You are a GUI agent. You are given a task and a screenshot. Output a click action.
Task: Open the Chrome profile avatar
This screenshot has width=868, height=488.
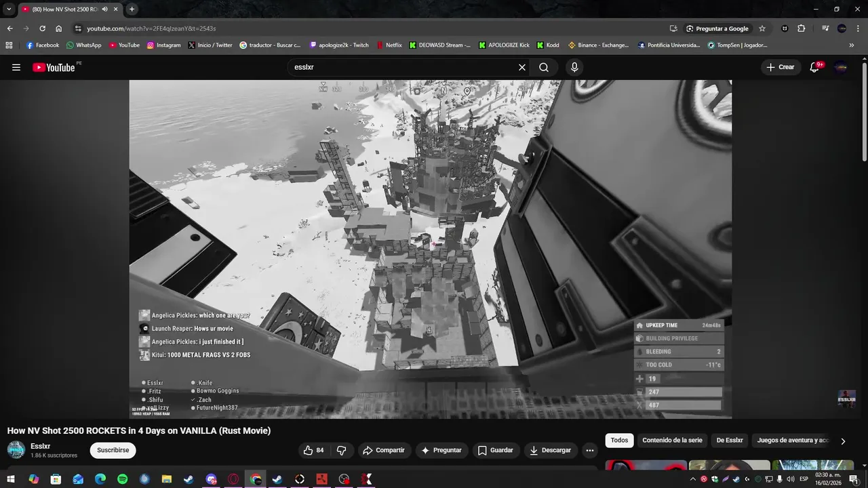(842, 28)
